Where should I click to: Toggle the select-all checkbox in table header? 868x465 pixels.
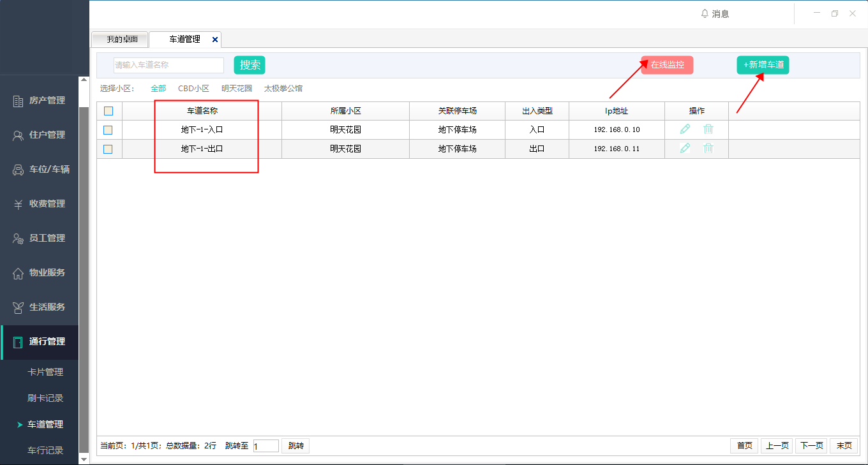(108, 111)
